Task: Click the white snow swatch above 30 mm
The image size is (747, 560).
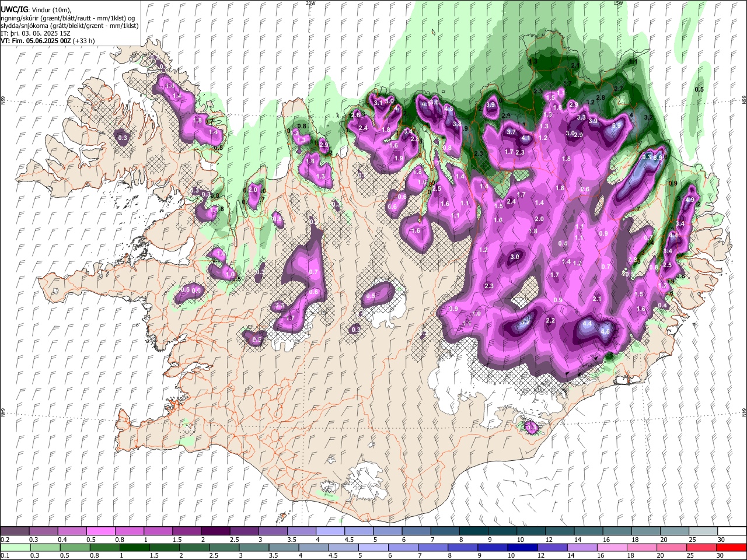Action: [731, 531]
